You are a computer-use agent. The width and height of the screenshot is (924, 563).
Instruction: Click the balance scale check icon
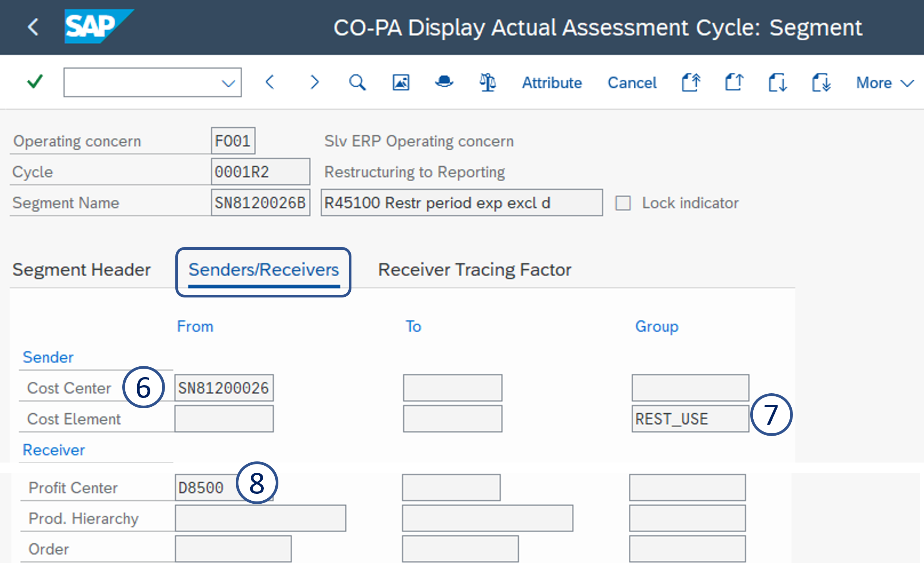point(488,82)
